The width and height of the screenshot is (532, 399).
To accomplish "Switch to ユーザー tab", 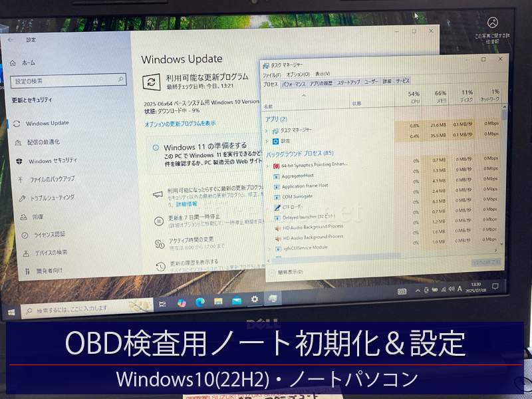I will pyautogui.click(x=371, y=82).
